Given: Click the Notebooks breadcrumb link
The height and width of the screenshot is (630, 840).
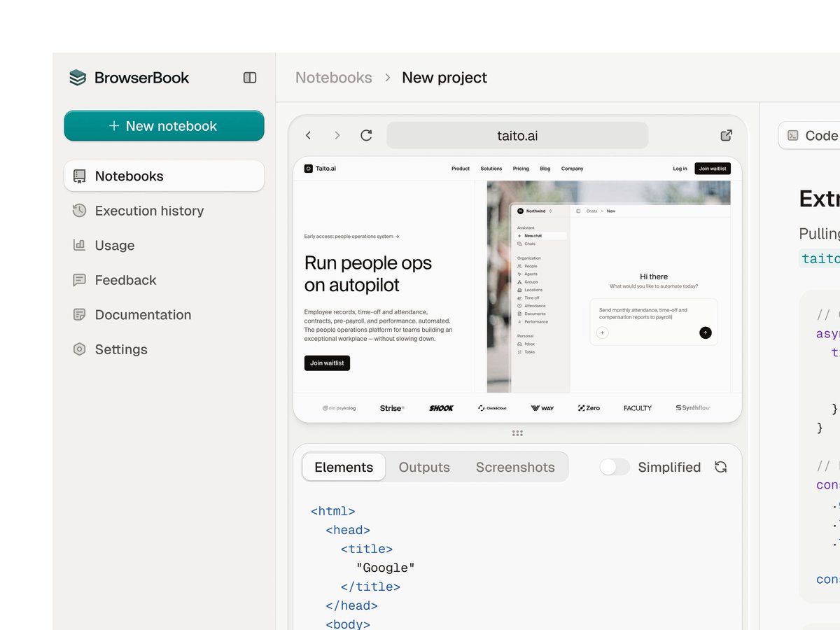Looking at the screenshot, I should click(334, 78).
